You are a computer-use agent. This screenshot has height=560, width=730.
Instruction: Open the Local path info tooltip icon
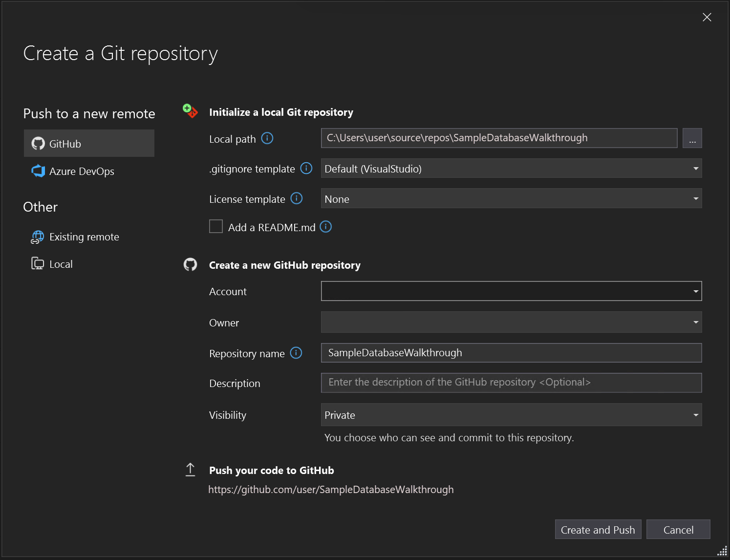(267, 138)
